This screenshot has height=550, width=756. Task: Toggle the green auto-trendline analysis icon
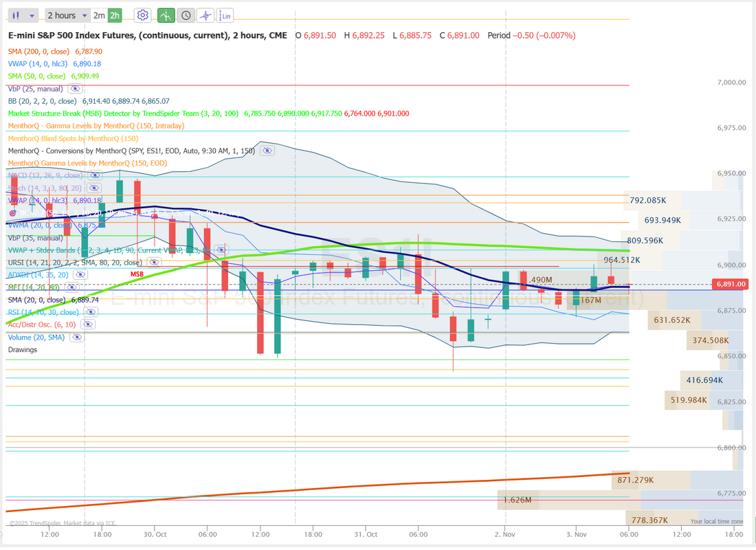(x=166, y=15)
